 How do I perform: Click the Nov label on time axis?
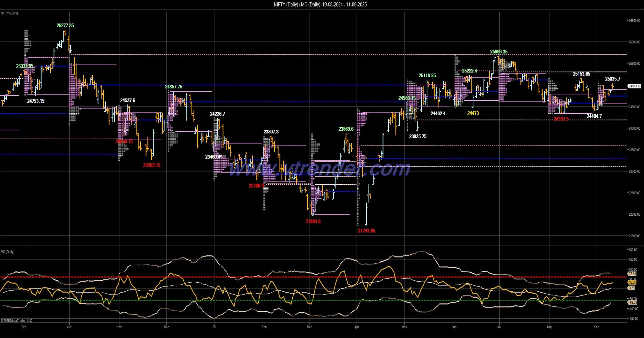coord(119,327)
